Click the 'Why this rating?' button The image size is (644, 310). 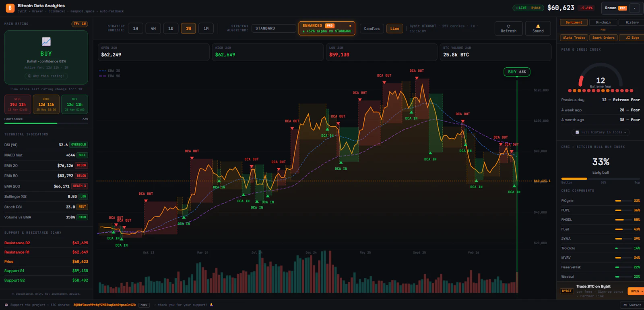(46, 76)
